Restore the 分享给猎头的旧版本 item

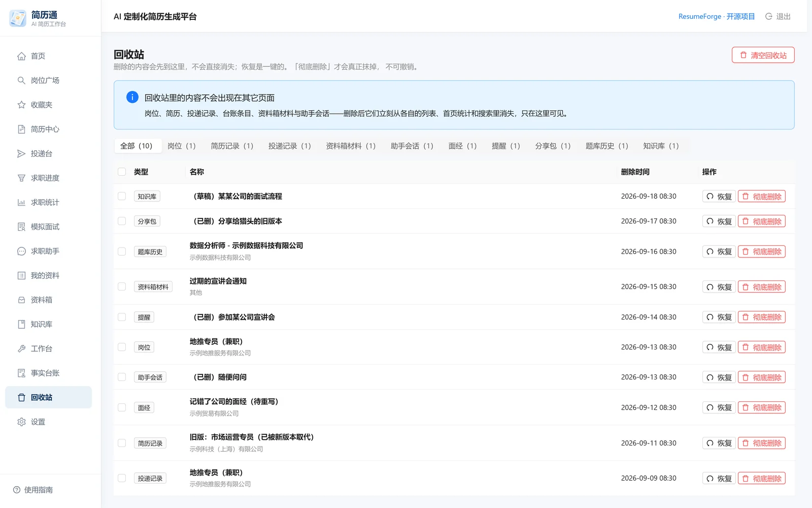[x=719, y=221]
